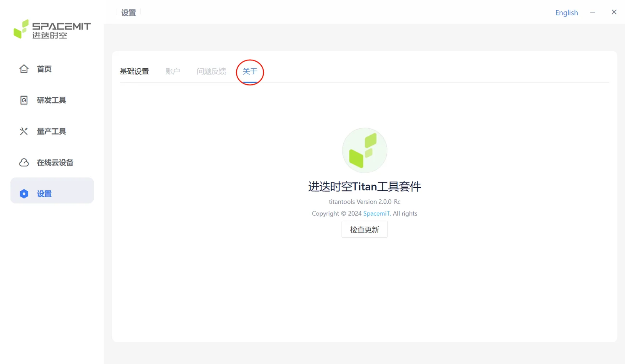Select 量产工具 in the sidebar
This screenshot has width=625, height=364.
(x=52, y=131)
